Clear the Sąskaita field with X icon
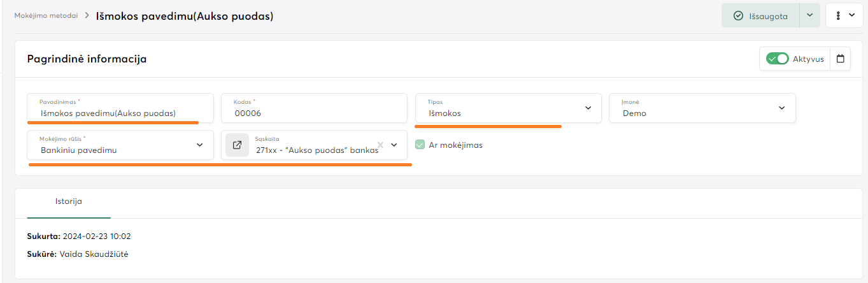Screen dimensions: 868x283 pos(380,145)
